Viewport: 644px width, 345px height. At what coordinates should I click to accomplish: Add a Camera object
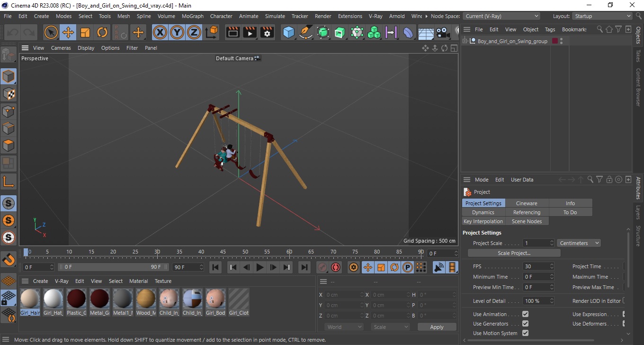tap(443, 32)
